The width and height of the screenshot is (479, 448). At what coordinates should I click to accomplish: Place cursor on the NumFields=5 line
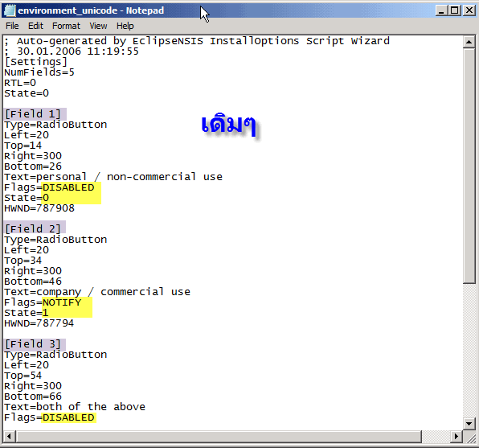pos(39,72)
